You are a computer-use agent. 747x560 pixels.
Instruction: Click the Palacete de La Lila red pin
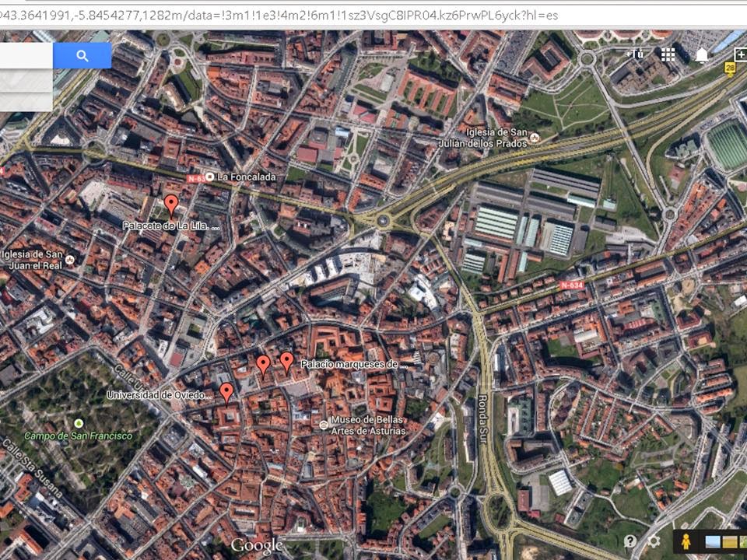(x=171, y=205)
